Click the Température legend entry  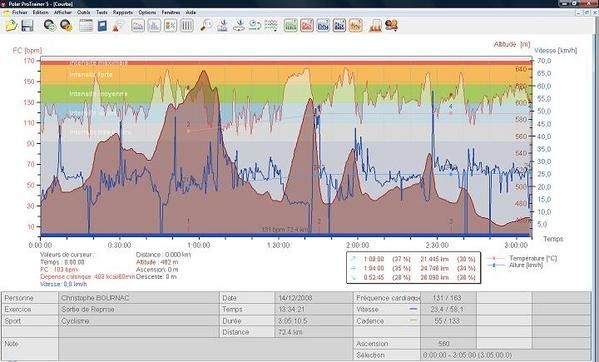(x=523, y=259)
